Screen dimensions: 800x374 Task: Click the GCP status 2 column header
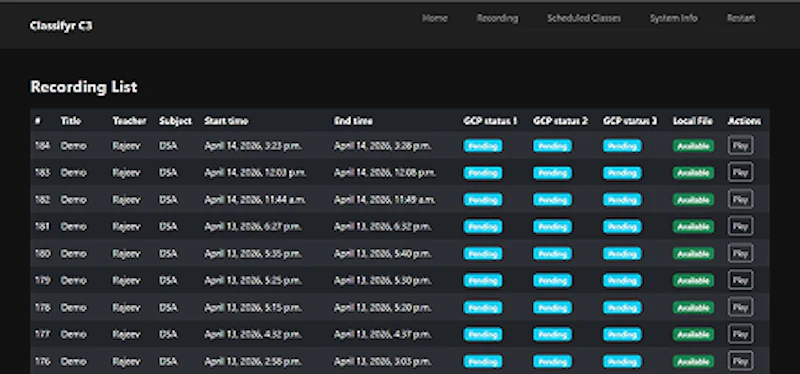point(560,121)
